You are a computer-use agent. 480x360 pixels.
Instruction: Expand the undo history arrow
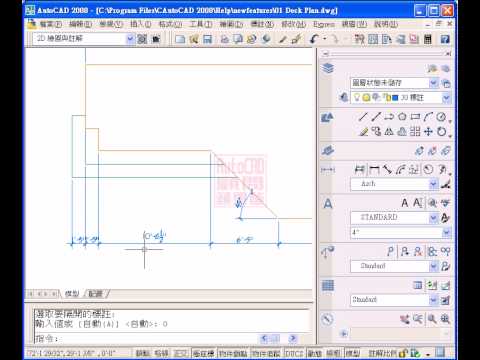tap(324, 39)
